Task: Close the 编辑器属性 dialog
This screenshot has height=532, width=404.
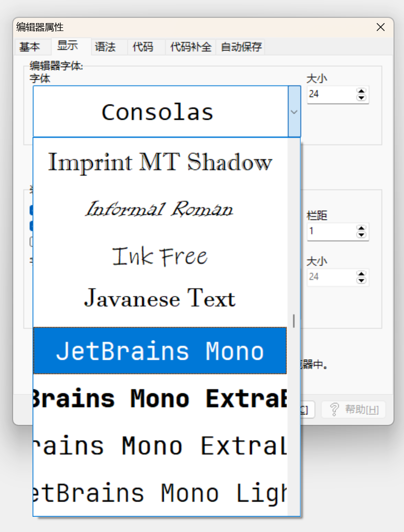Action: pos(380,27)
